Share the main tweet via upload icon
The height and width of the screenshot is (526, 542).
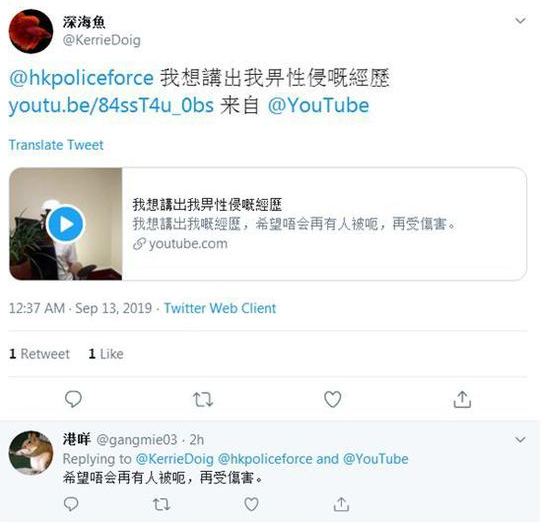click(x=462, y=399)
